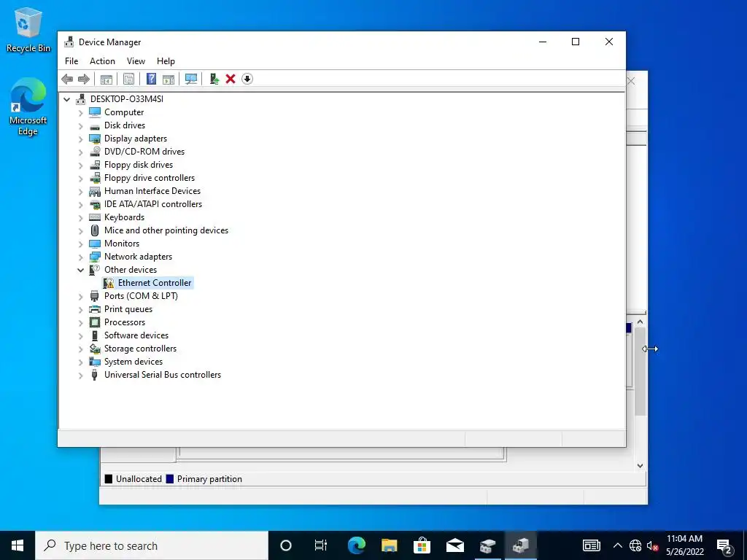Open the Action menu
Image resolution: width=747 pixels, height=560 pixels.
[x=102, y=61]
